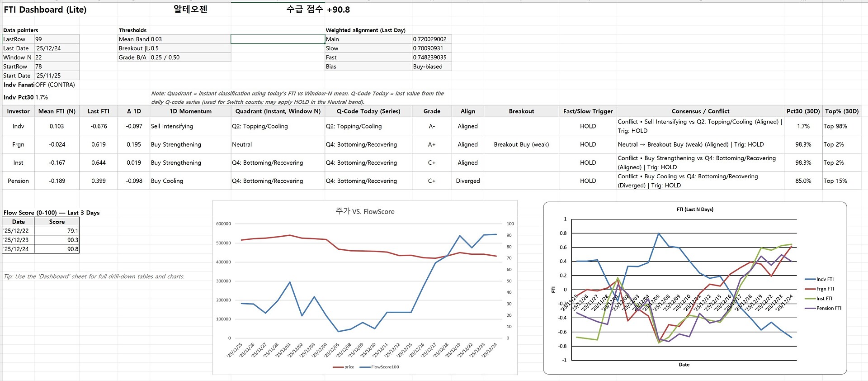Screen dimensions: 868x381
Task: Select the FTI (Last N Days) chart title
Action: pos(694,210)
